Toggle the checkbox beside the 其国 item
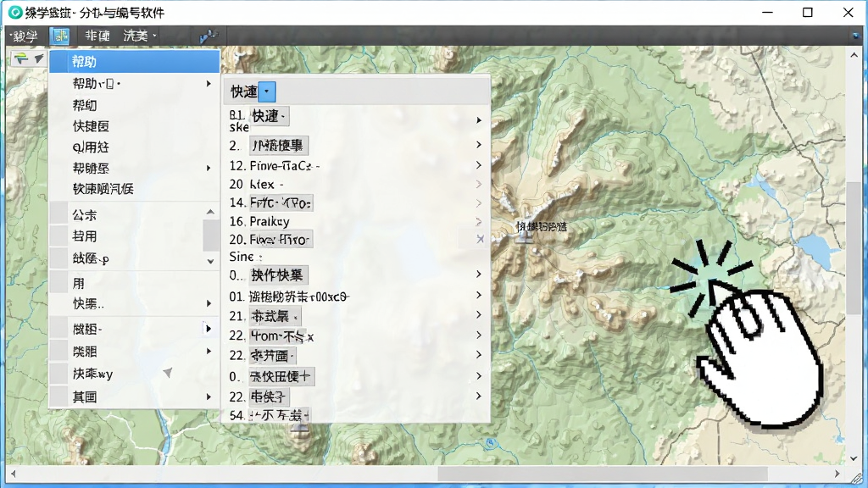This screenshot has height=488, width=868. (x=58, y=396)
